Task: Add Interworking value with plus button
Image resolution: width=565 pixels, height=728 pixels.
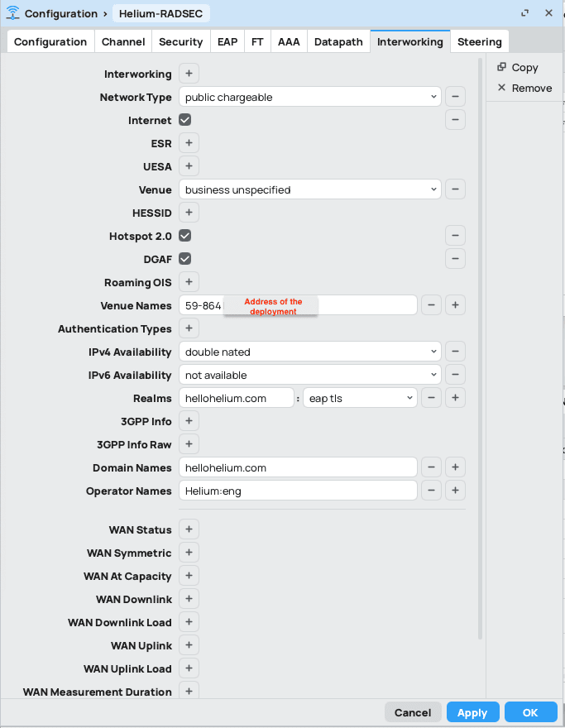Action: click(189, 74)
